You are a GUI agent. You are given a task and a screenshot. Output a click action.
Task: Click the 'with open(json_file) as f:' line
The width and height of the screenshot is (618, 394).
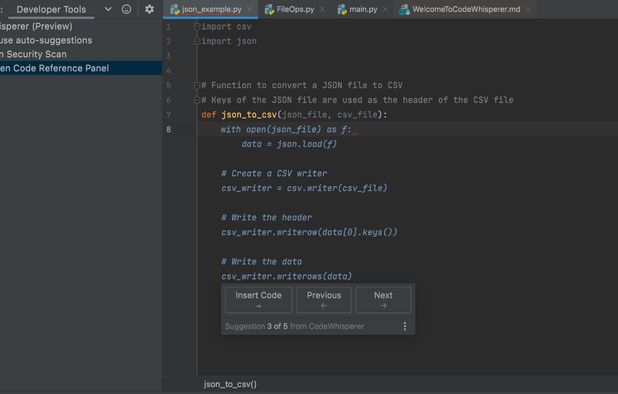coord(286,129)
